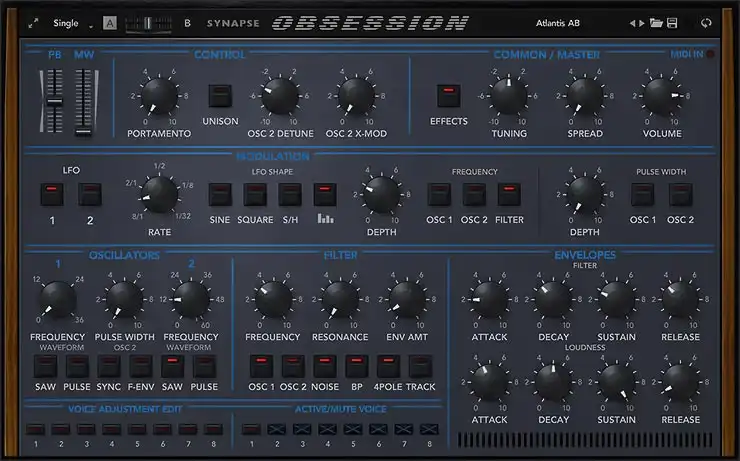Viewport: 740px width, 461px height.
Task: Toggle active/mute voice 1 button
Action: point(251,429)
